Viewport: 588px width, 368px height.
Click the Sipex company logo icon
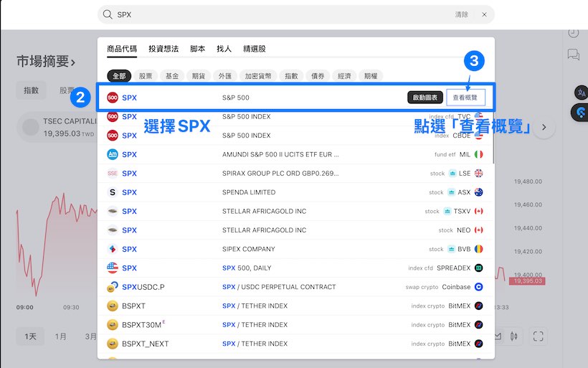(113, 249)
